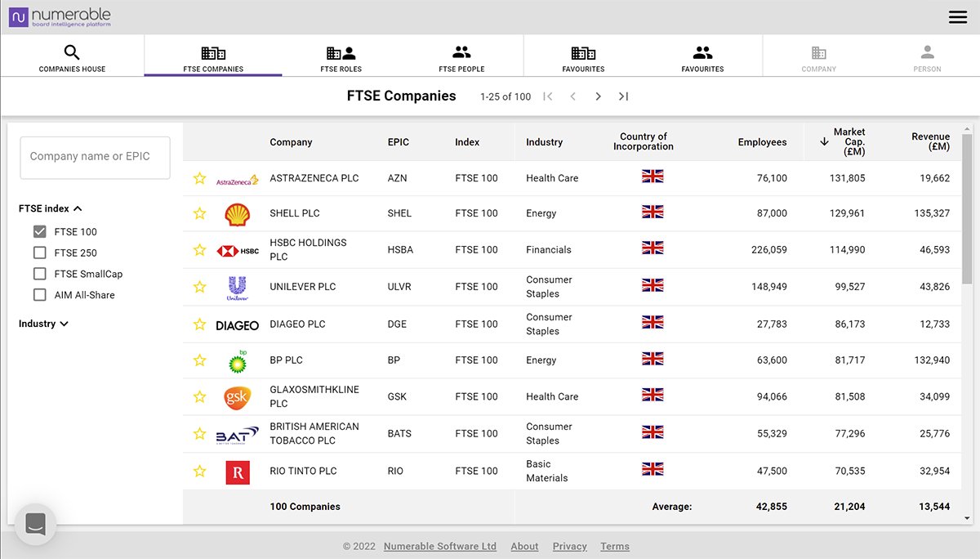Select the SHELL PLC company name

coord(295,213)
